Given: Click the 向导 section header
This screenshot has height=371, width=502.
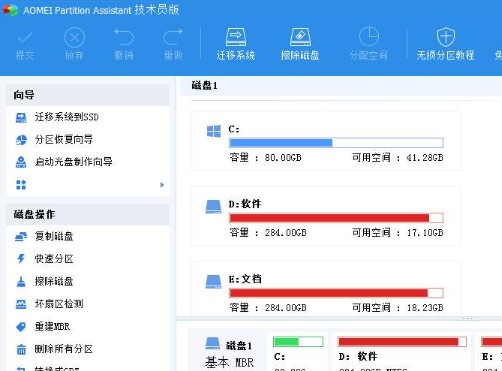Looking at the screenshot, I should (88, 95).
